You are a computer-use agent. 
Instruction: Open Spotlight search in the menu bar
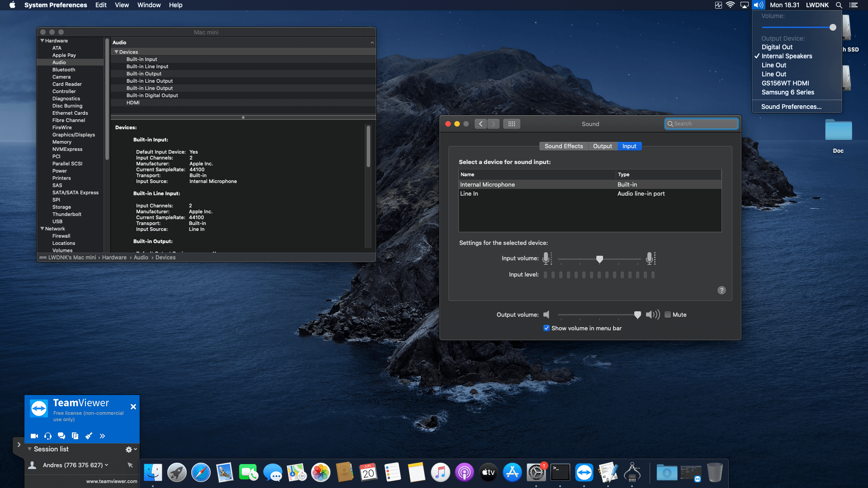coord(839,5)
